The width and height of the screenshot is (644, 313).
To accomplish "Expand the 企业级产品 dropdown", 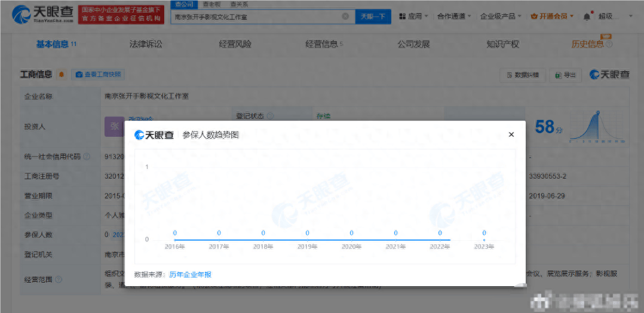I will point(501,17).
